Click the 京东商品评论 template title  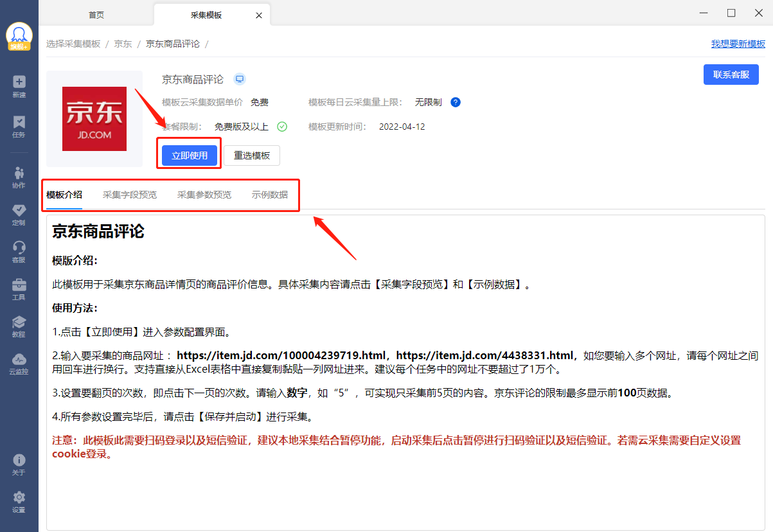tap(193, 80)
